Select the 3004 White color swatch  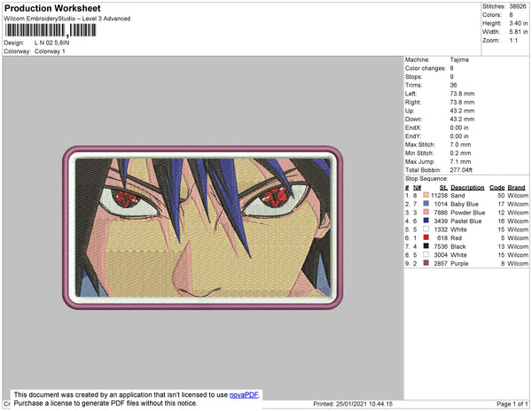pos(426,254)
